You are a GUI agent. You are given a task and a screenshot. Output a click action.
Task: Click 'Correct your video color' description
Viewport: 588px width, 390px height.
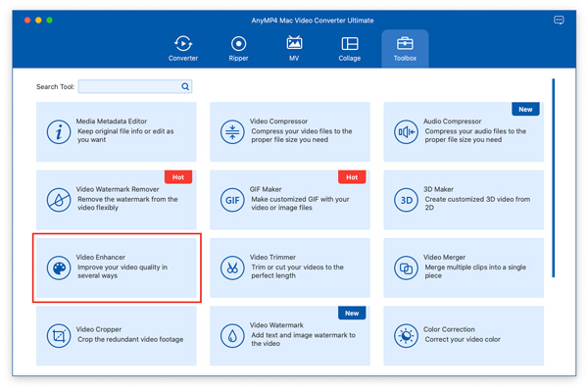(463, 339)
